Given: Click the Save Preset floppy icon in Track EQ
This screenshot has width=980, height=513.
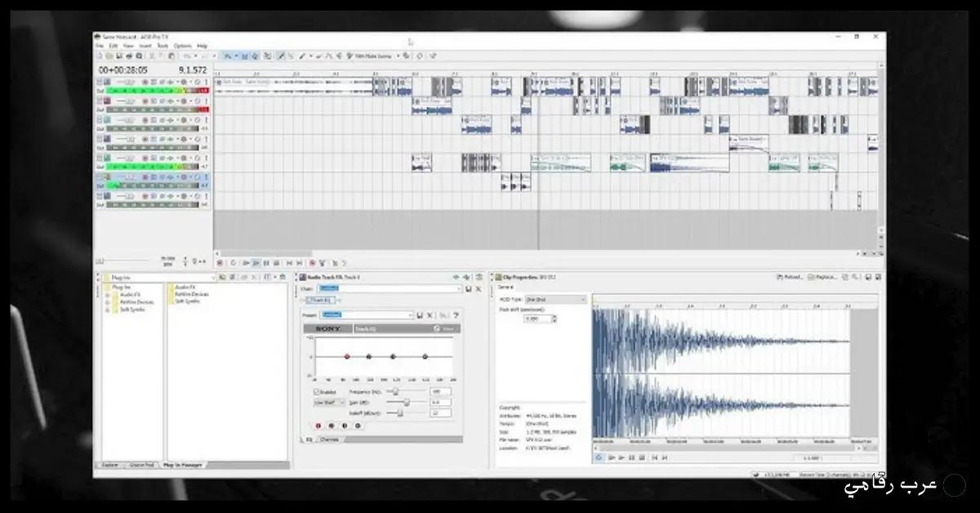Looking at the screenshot, I should tap(421, 315).
